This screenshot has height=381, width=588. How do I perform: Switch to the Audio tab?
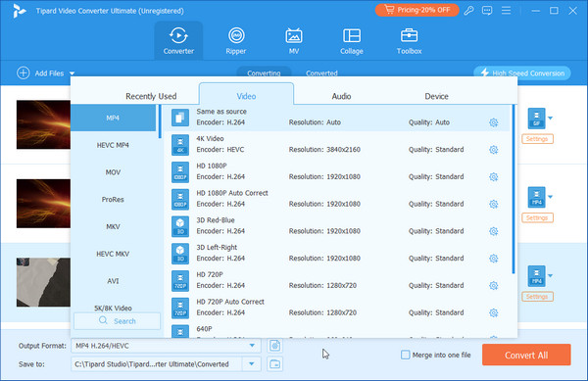click(341, 96)
